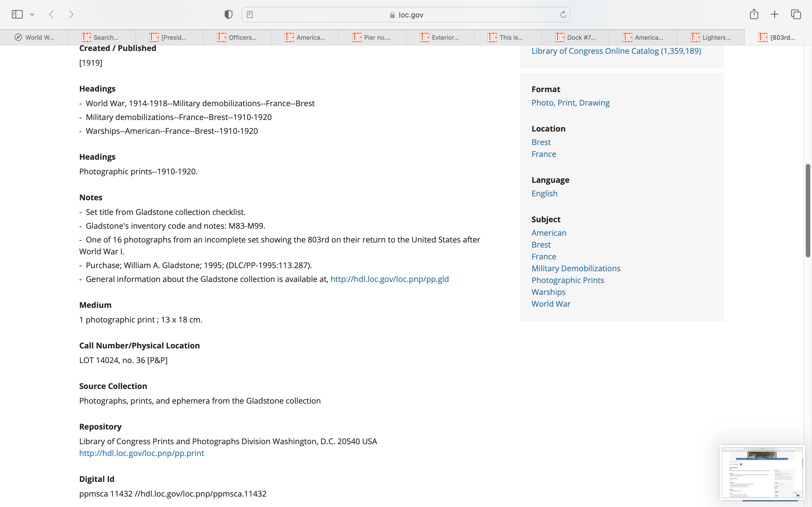Toggle the Safari sidebar button
Viewport: 812px width, 507px height.
(x=17, y=14)
